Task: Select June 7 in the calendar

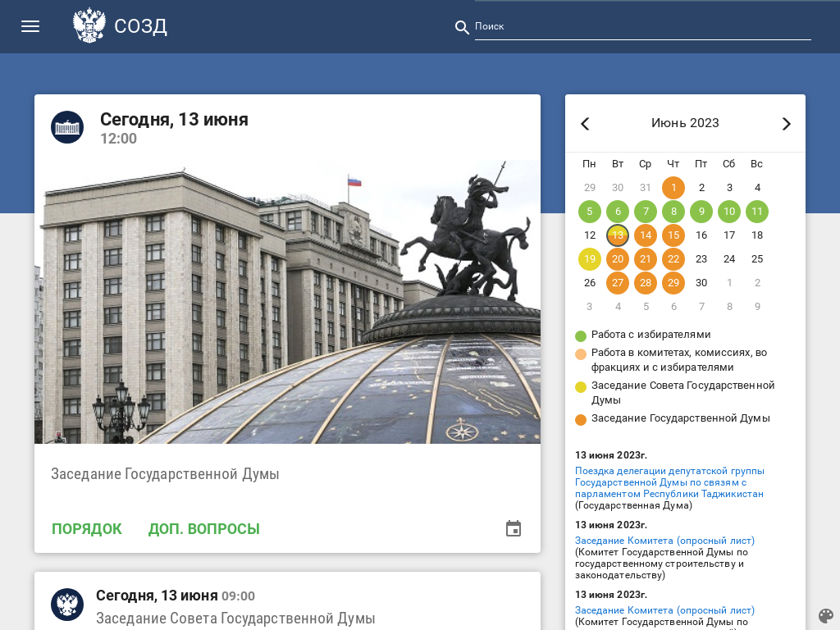Action: 646,211
